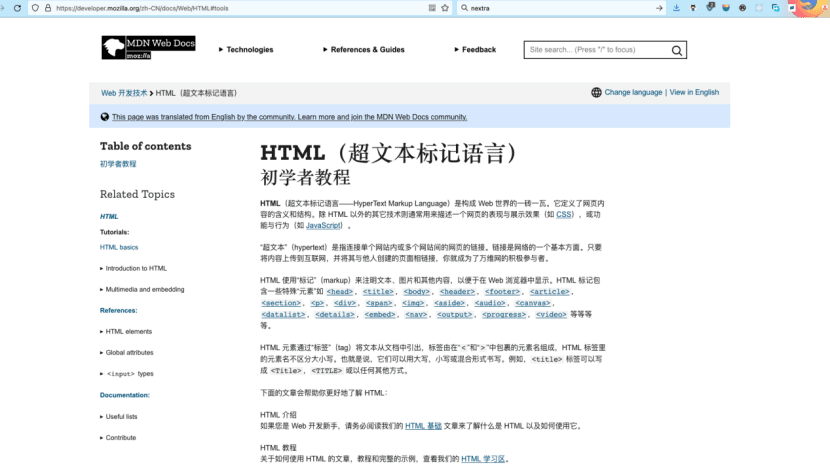The width and height of the screenshot is (830, 466).
Task: Expand Introduction to HTML in sidebar
Action: point(136,268)
